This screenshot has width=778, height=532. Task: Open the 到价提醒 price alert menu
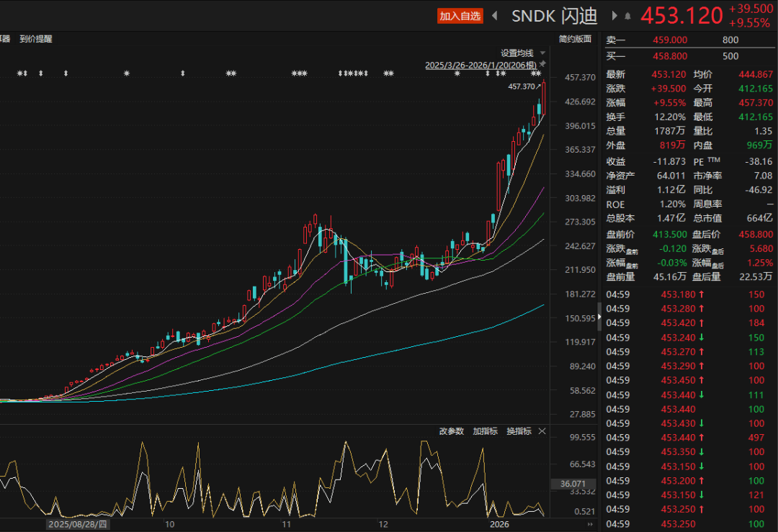[x=36, y=39]
